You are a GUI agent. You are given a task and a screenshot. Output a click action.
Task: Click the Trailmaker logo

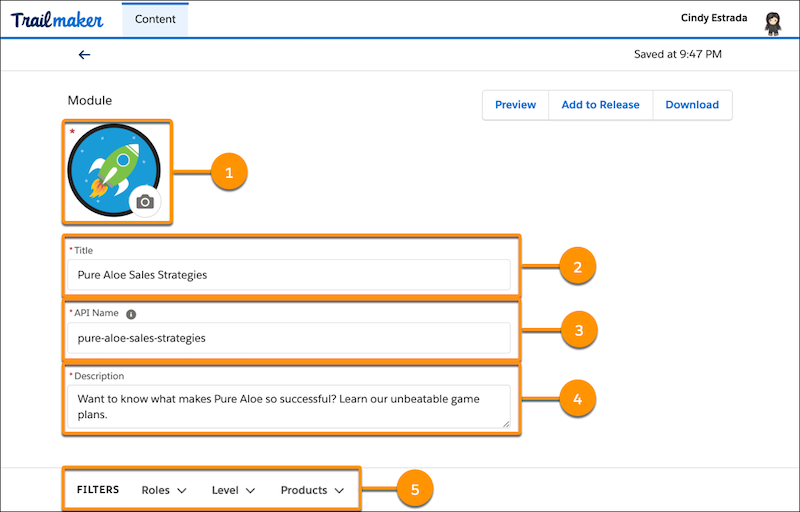(57, 20)
